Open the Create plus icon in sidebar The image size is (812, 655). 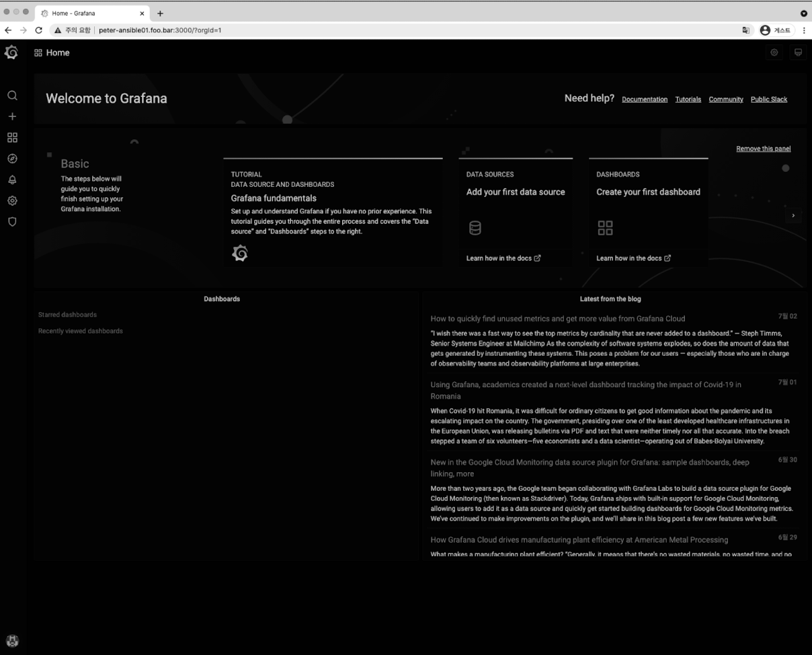pos(12,116)
